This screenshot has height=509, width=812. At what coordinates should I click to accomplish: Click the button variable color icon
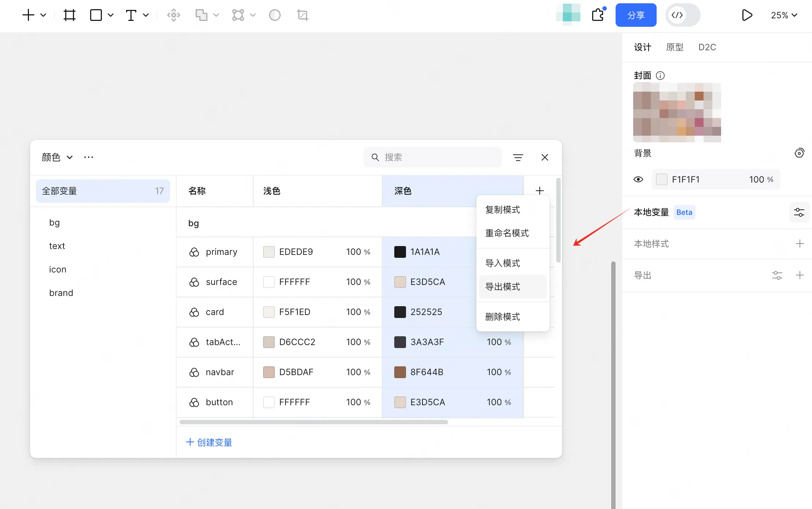[194, 402]
